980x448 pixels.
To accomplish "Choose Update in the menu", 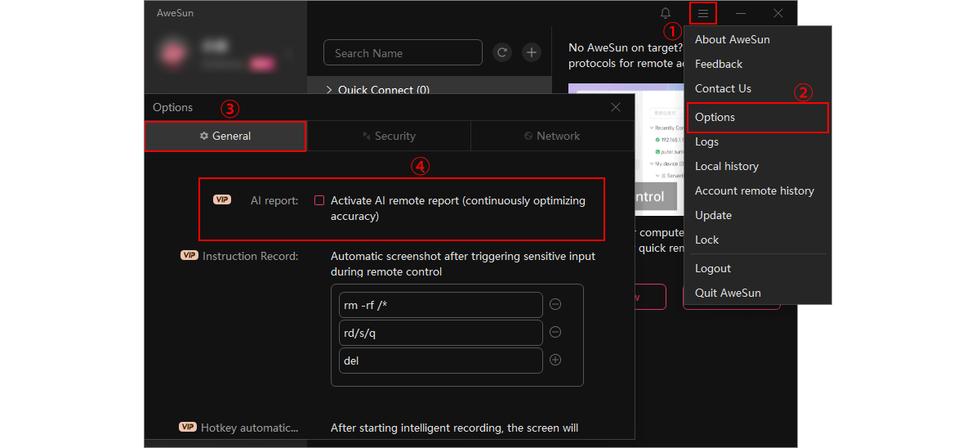I will pos(757,215).
